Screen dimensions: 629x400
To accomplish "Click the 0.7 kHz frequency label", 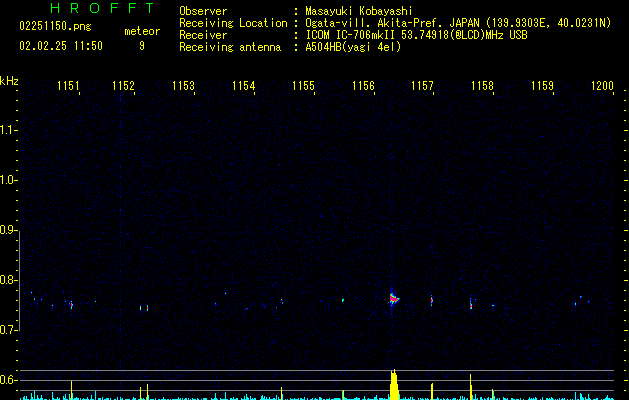I will [8, 330].
